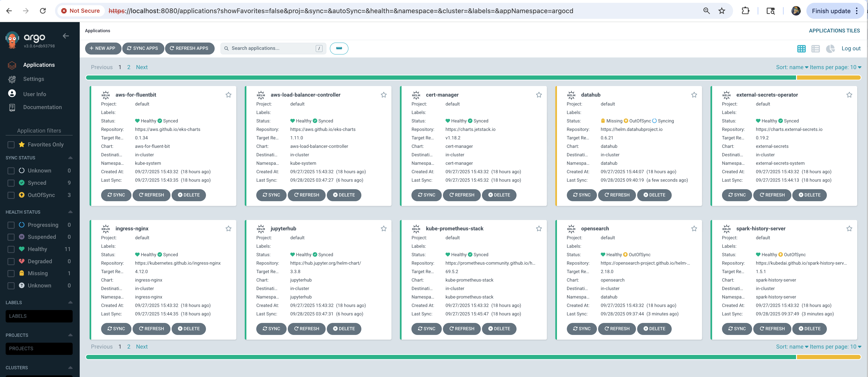
Task: Open the Documentation sidebar icon
Action: (x=12, y=107)
